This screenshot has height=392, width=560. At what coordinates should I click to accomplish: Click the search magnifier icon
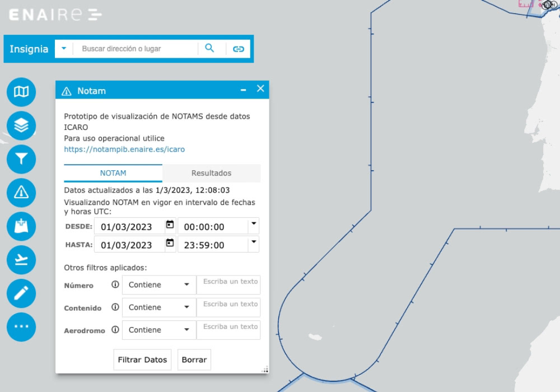(209, 49)
